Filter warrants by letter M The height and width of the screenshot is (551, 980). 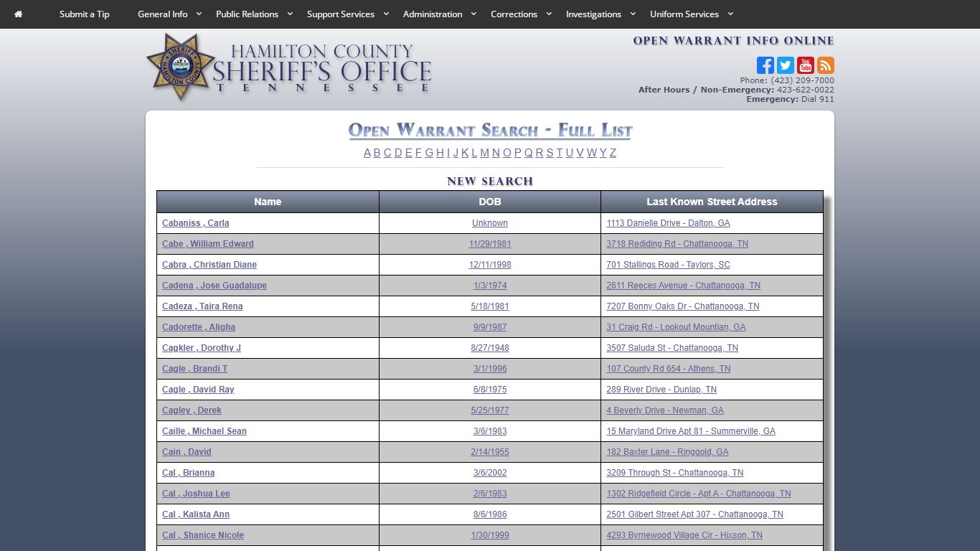point(484,153)
